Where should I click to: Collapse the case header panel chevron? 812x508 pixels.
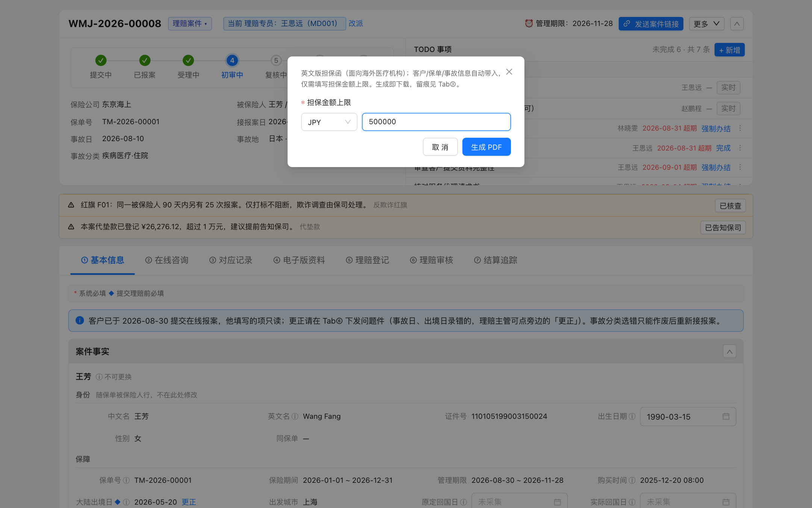pyautogui.click(x=737, y=24)
